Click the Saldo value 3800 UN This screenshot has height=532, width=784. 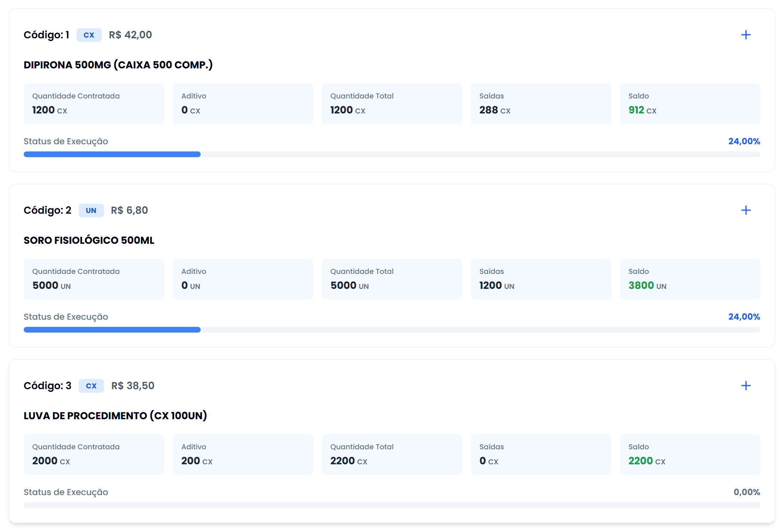point(647,285)
